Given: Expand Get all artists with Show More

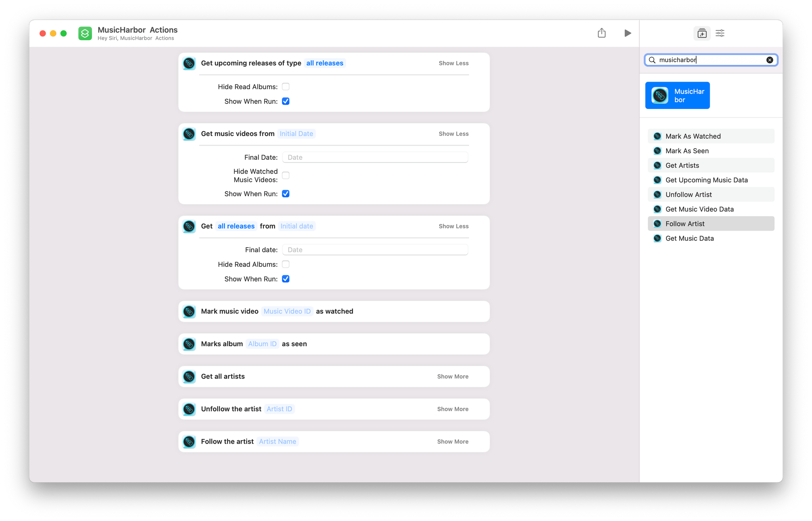Looking at the screenshot, I should pos(453,376).
